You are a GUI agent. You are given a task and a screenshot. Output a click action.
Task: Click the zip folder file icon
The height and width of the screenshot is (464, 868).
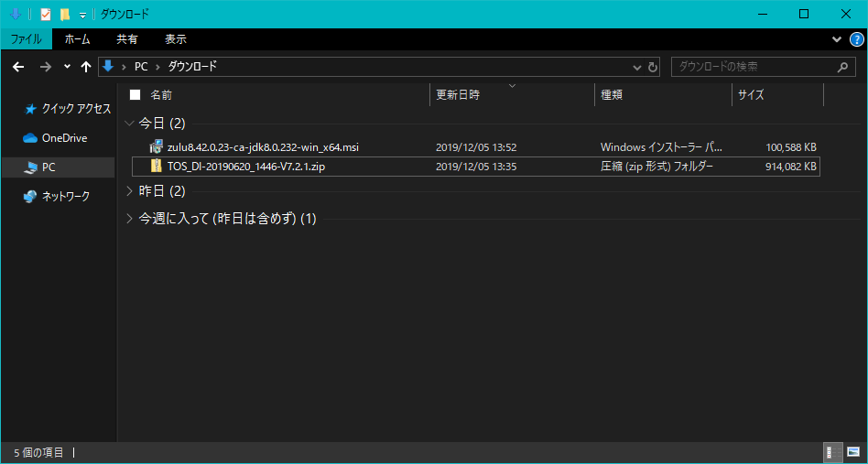[156, 166]
